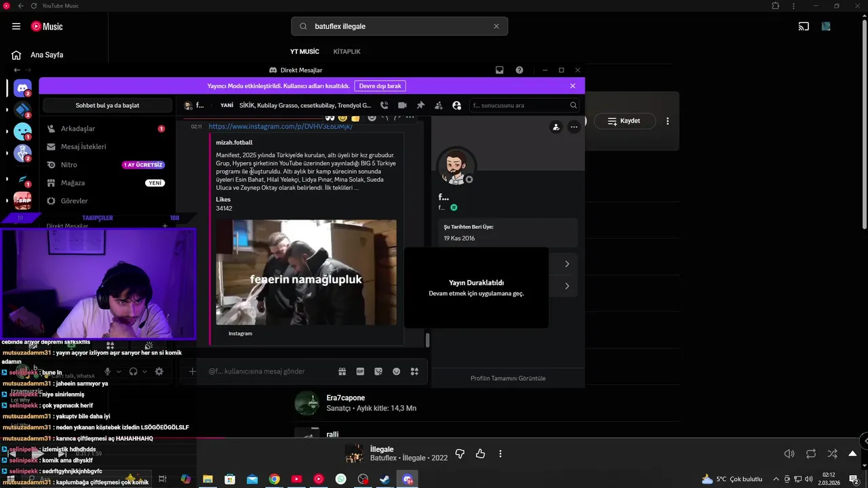The width and height of the screenshot is (868, 488).
Task: Dismiss the streamer mode banner
Action: pyautogui.click(x=572, y=86)
